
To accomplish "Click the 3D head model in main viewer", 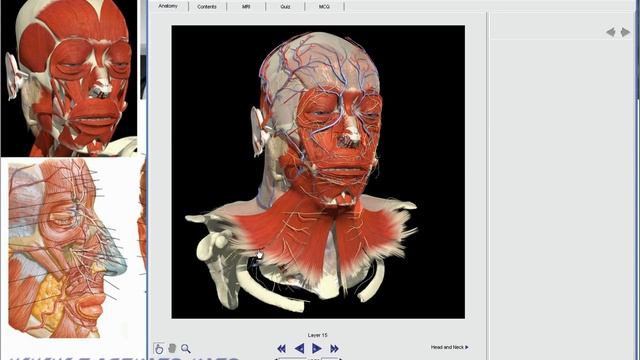I will [x=318, y=172].
